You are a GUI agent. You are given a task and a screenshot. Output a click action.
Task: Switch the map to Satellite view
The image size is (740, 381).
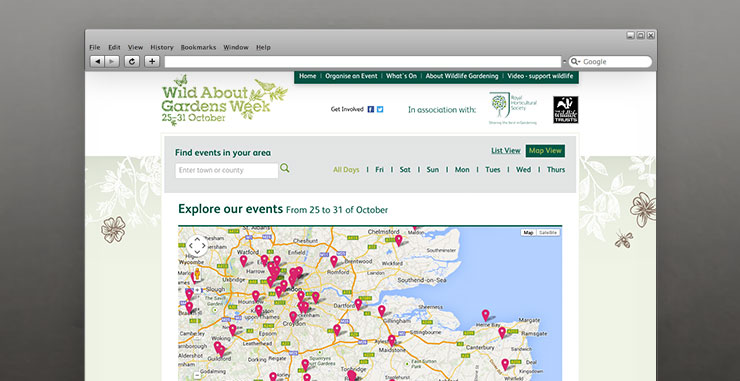click(x=548, y=233)
